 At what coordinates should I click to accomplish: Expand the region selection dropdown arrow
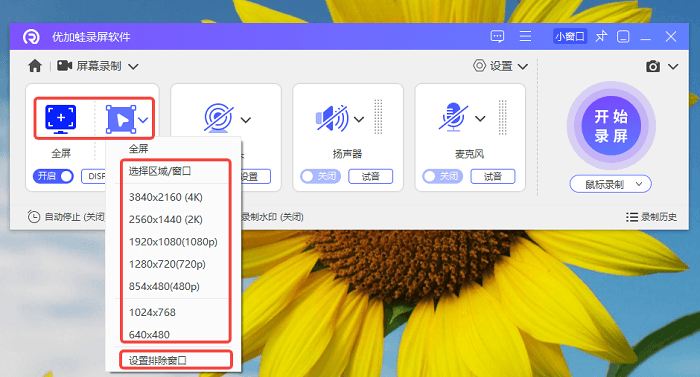tap(143, 120)
